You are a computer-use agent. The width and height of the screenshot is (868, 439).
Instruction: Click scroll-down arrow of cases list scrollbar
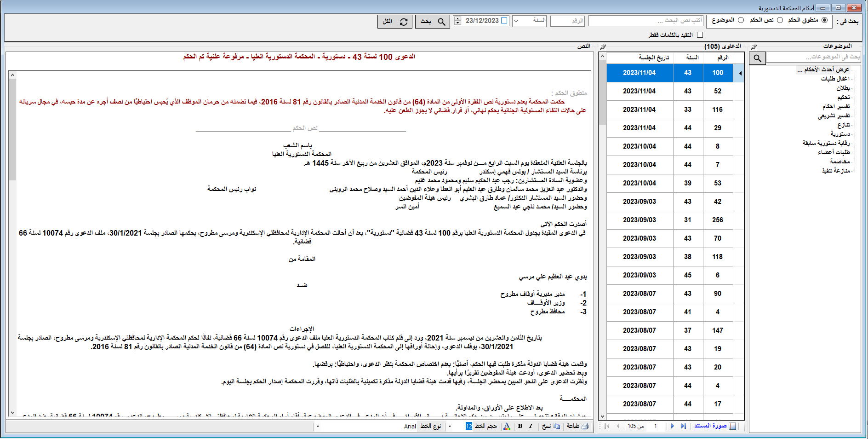point(602,416)
